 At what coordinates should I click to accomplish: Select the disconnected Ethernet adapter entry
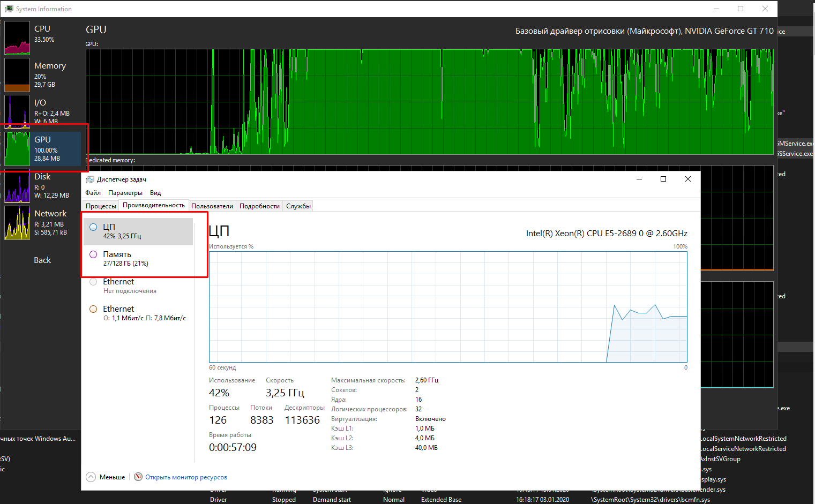point(138,286)
